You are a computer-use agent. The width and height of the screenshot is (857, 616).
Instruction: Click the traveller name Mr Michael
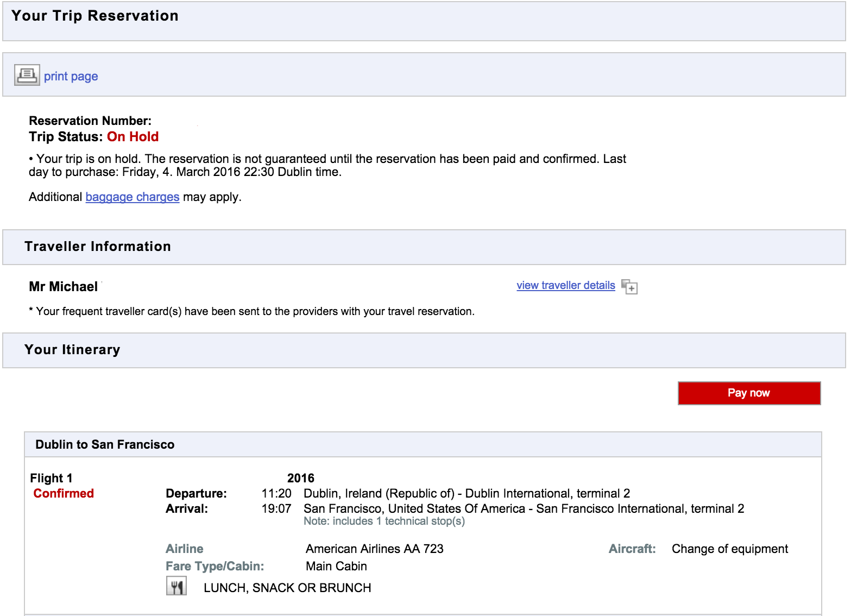(x=63, y=287)
